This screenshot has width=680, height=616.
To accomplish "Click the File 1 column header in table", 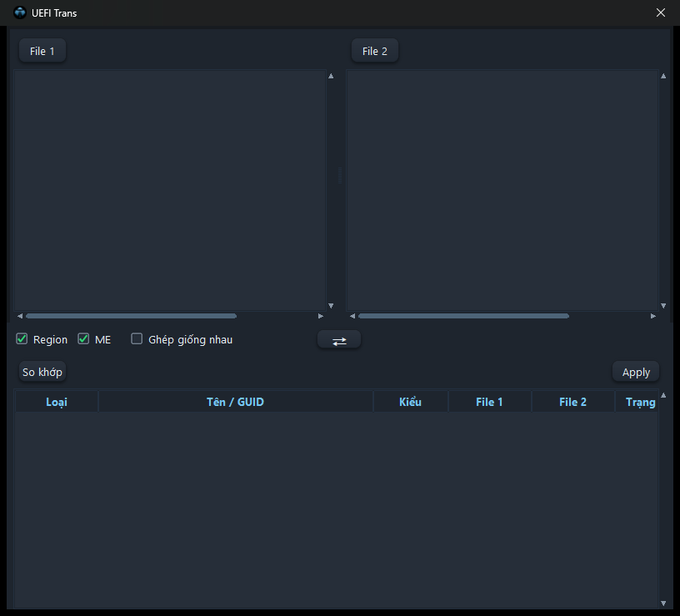I will 489,402.
